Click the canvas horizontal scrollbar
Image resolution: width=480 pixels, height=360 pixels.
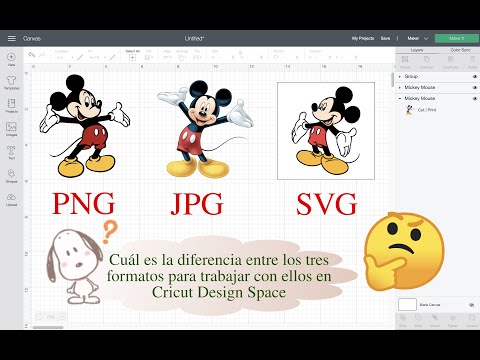[x=48, y=327]
